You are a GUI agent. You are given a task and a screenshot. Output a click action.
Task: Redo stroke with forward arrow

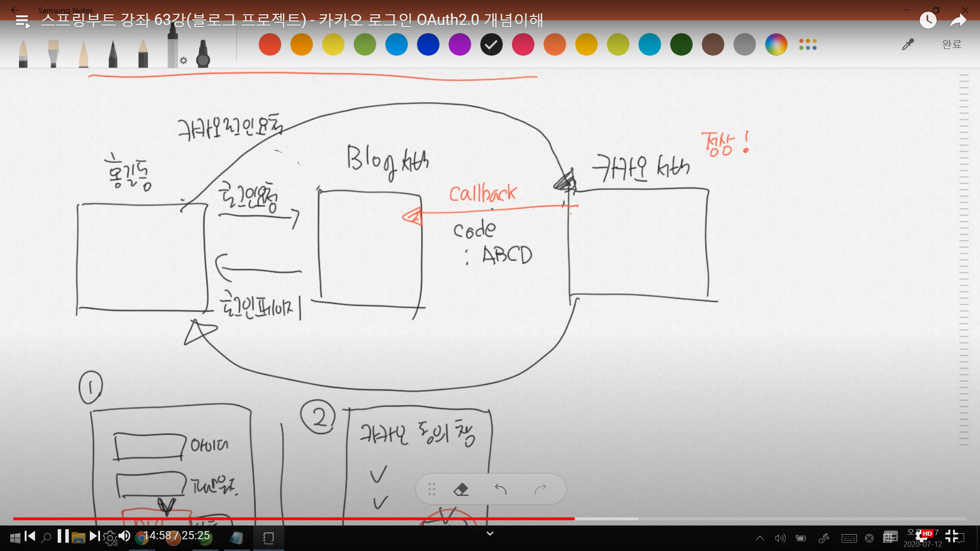point(541,490)
